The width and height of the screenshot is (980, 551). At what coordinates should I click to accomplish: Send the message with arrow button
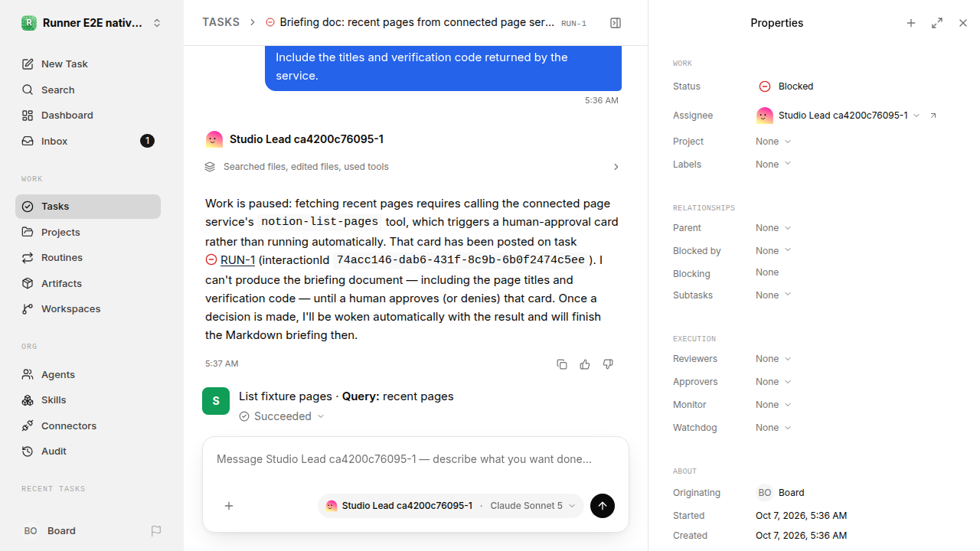click(x=603, y=506)
